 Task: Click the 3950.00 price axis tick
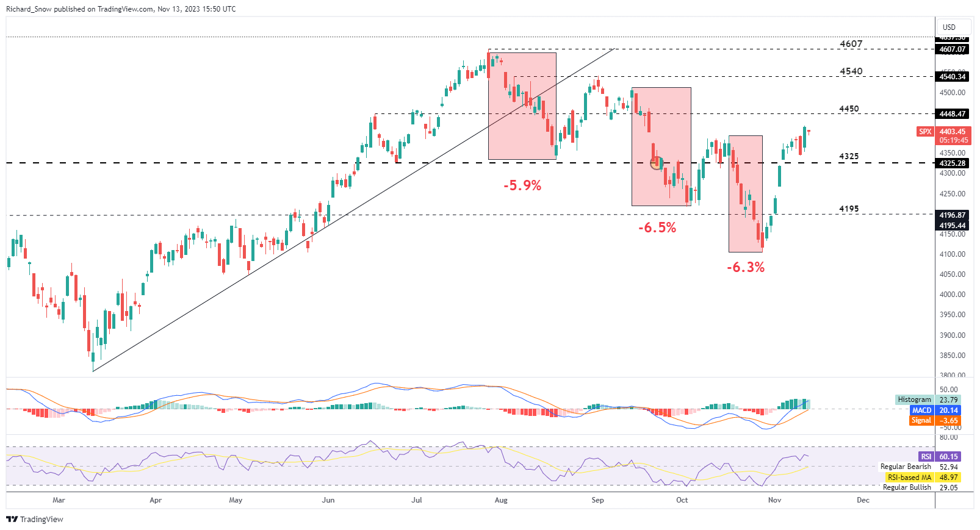(x=953, y=315)
